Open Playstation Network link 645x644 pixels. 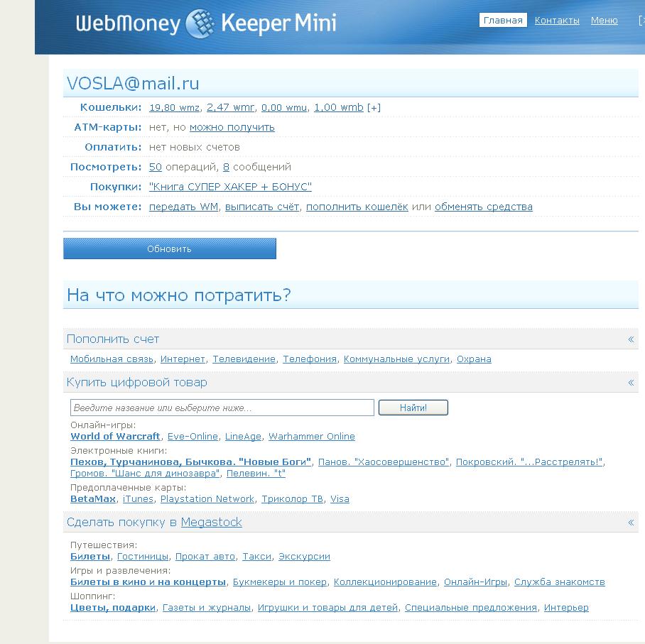tap(207, 499)
